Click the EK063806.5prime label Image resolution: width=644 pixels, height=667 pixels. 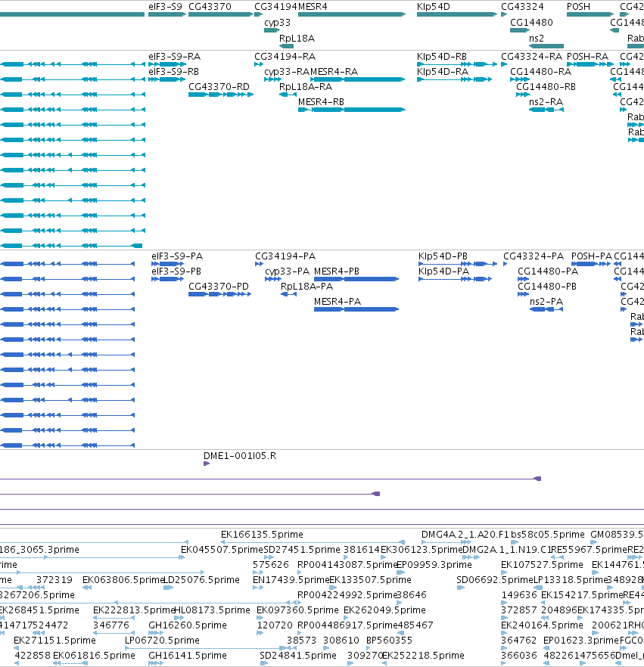123,580
